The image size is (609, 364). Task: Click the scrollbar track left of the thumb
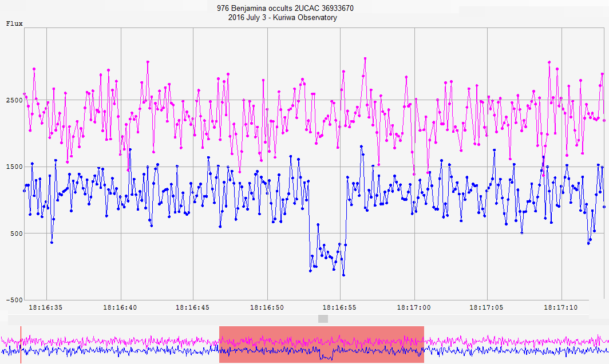pyautogui.click(x=163, y=319)
